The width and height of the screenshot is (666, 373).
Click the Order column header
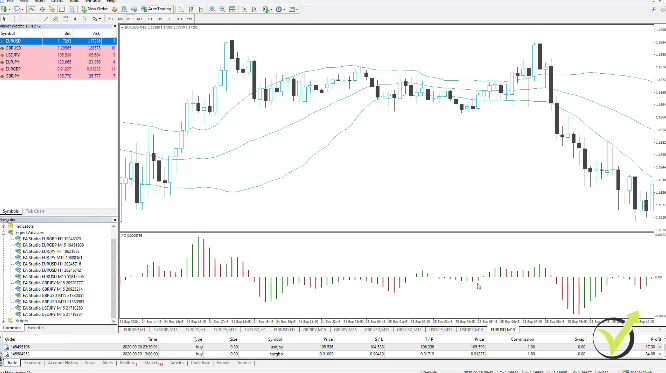pos(10,339)
